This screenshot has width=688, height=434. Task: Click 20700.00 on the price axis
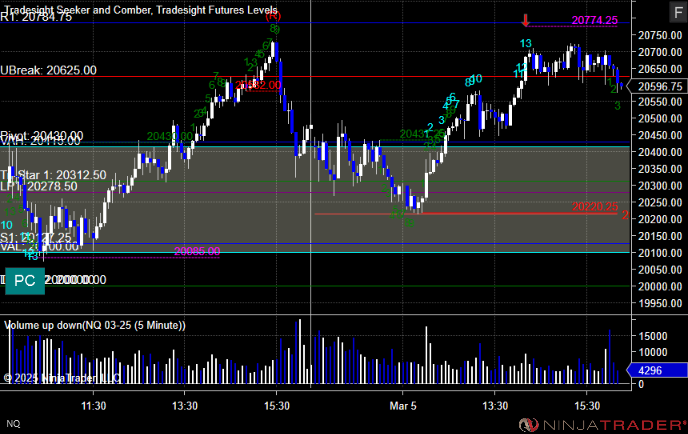(660, 52)
